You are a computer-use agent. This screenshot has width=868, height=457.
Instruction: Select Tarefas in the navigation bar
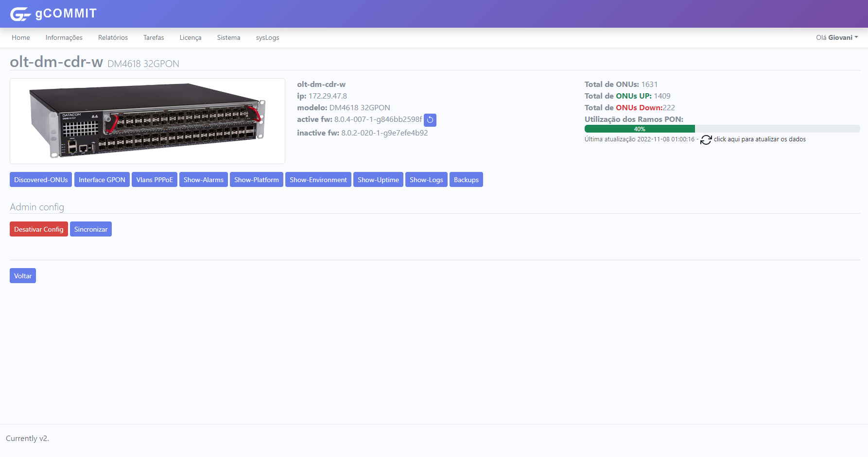tap(154, 37)
